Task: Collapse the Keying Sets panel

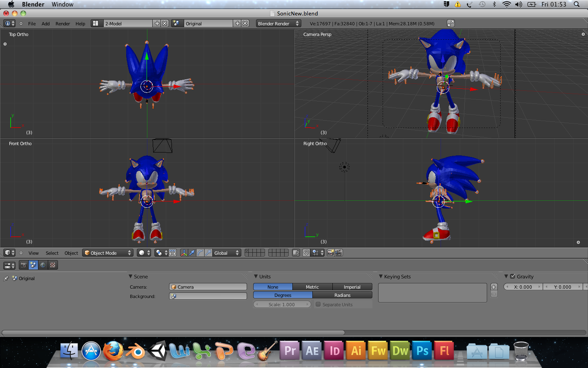Action: tap(382, 276)
